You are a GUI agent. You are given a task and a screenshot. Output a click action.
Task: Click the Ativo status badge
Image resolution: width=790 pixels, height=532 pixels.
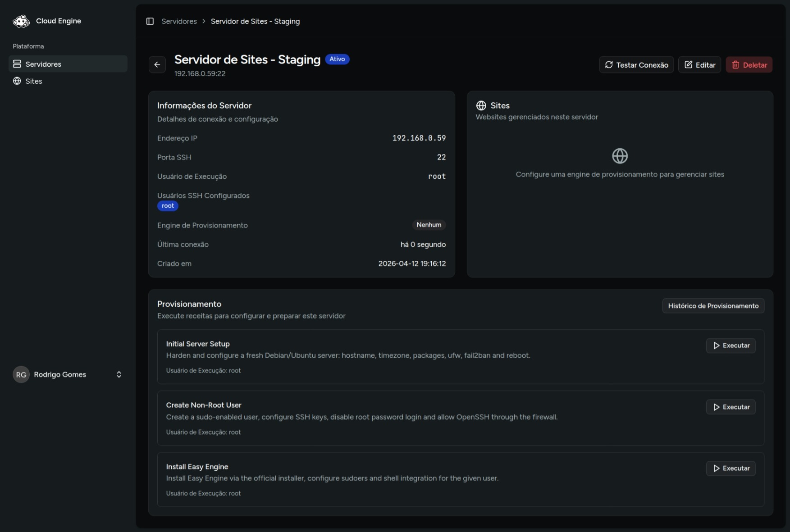coord(337,59)
